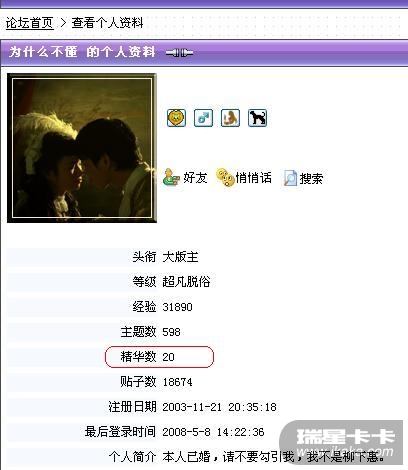The height and width of the screenshot is (470, 408).
Task: Click the green friend person icon
Action: (171, 177)
